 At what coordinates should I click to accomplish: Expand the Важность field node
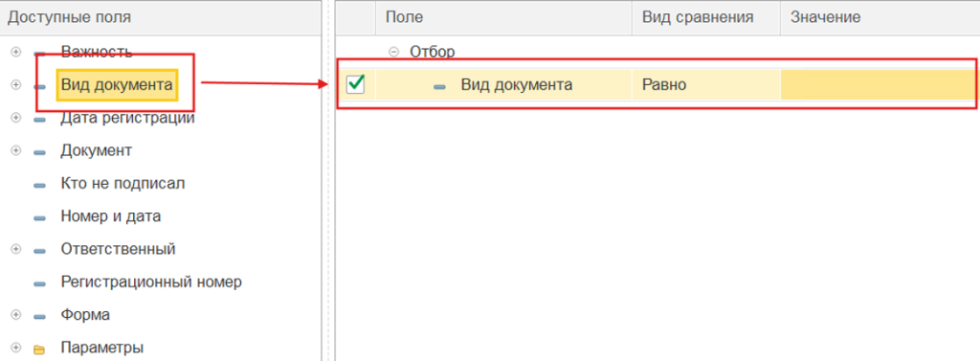click(x=16, y=52)
